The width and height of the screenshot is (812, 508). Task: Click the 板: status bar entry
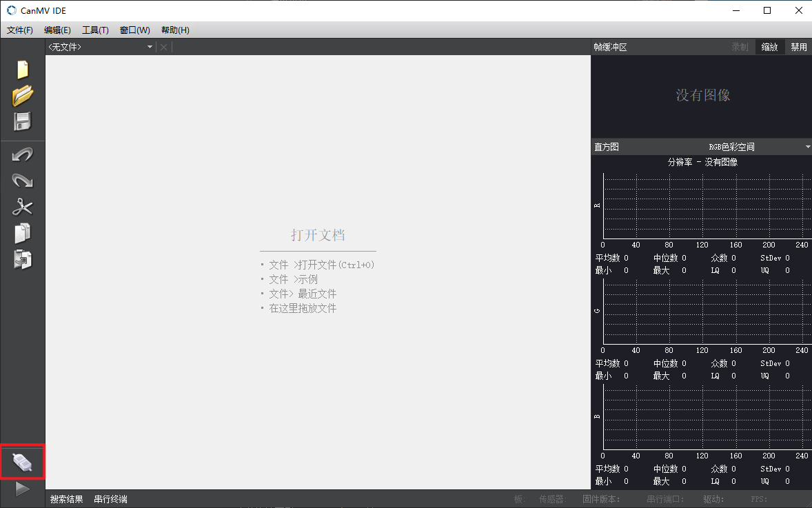click(519, 499)
